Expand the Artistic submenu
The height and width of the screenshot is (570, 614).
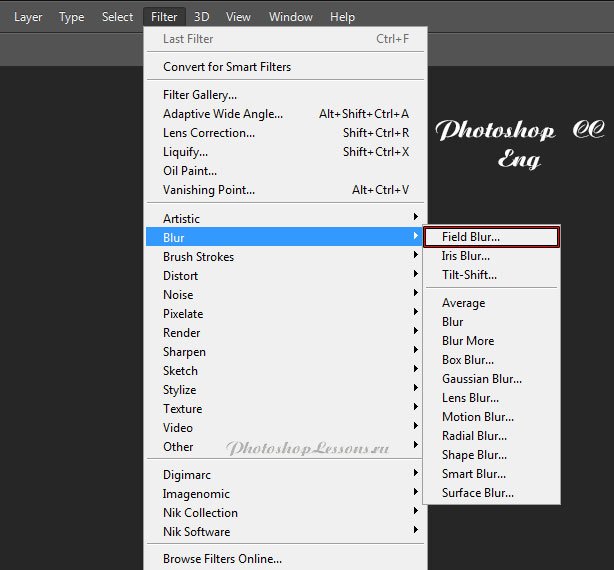click(x=181, y=219)
